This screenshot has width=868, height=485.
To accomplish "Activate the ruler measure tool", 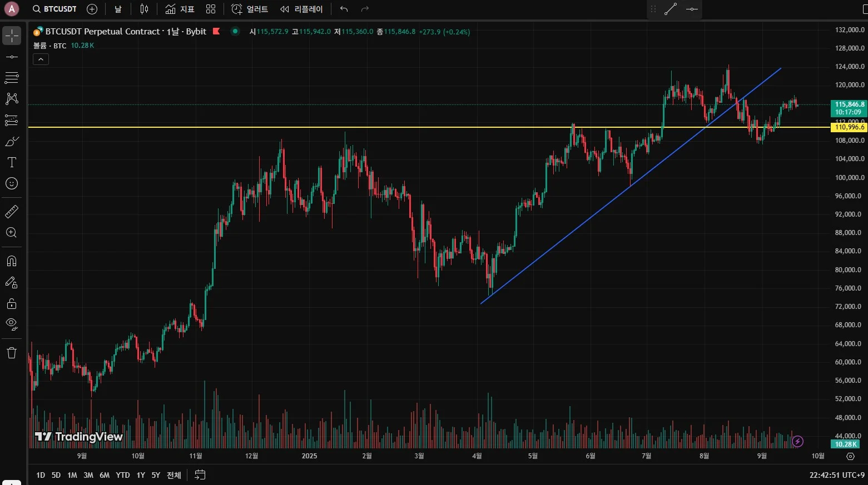I will click(12, 212).
